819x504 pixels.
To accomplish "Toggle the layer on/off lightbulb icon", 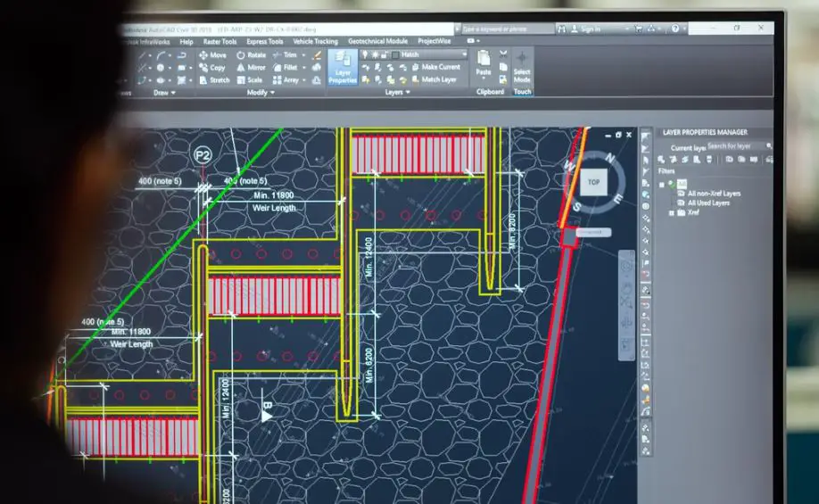I will tap(365, 54).
